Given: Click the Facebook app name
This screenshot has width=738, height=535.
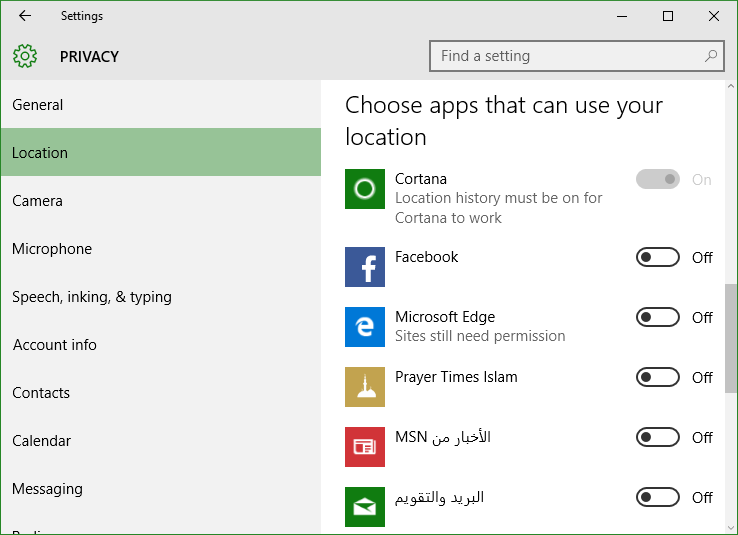Looking at the screenshot, I should point(426,257).
